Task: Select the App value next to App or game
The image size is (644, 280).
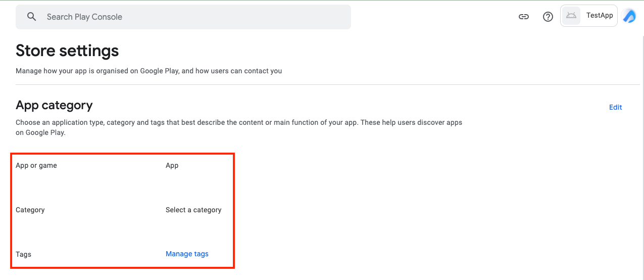Action: coord(172,165)
